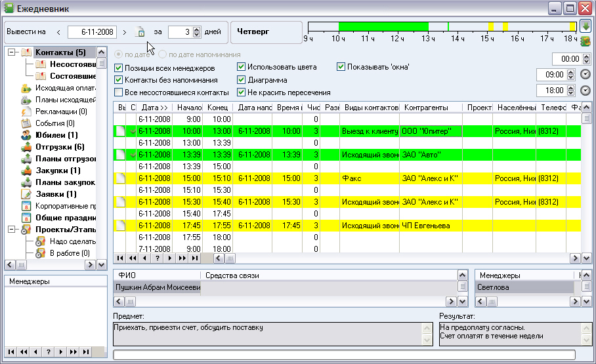Open Заявки (1) in sidebar
The width and height of the screenshot is (596, 364).
pos(56,193)
